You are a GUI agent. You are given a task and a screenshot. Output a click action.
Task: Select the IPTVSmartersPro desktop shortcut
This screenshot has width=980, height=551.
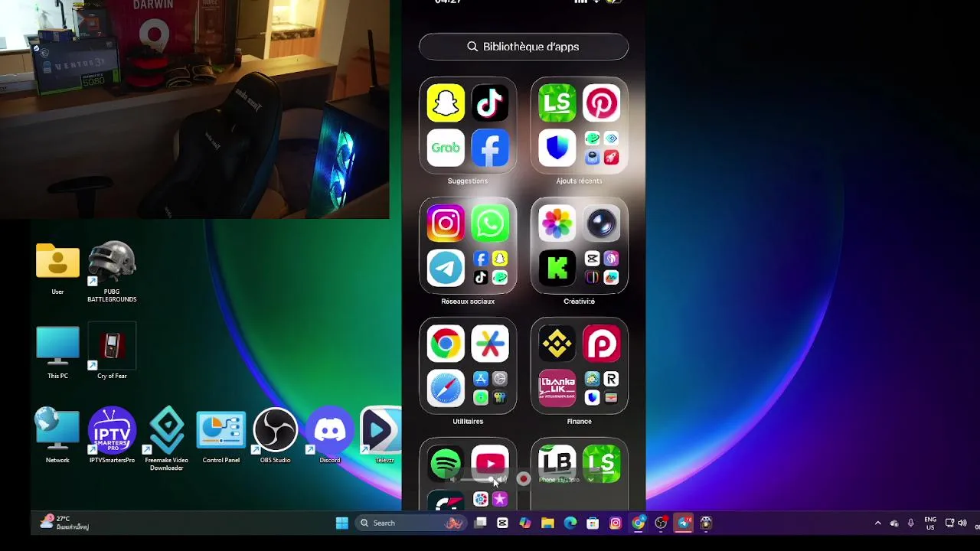tap(112, 435)
